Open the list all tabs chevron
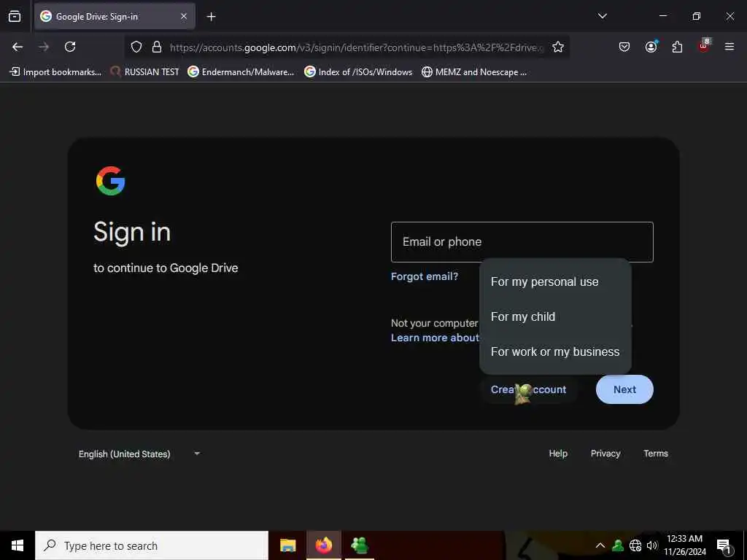The height and width of the screenshot is (560, 747). [602, 16]
